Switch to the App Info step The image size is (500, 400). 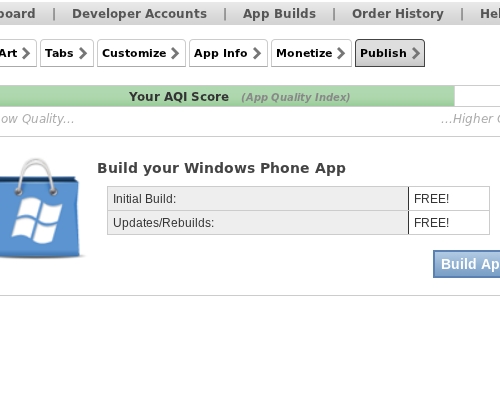[228, 53]
